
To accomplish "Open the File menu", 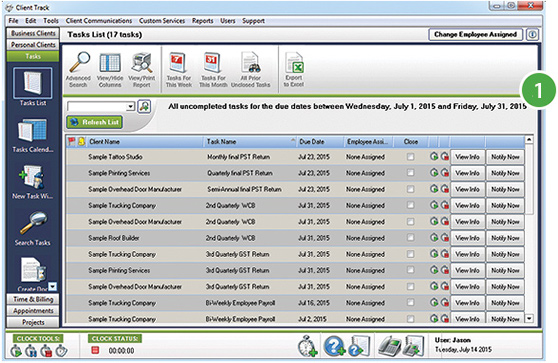I will 13,21.
